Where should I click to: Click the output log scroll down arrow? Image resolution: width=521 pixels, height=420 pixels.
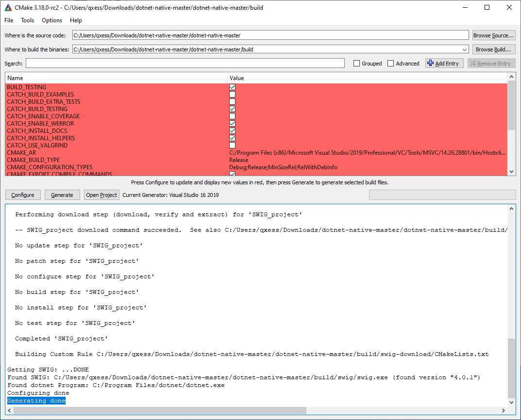511,403
